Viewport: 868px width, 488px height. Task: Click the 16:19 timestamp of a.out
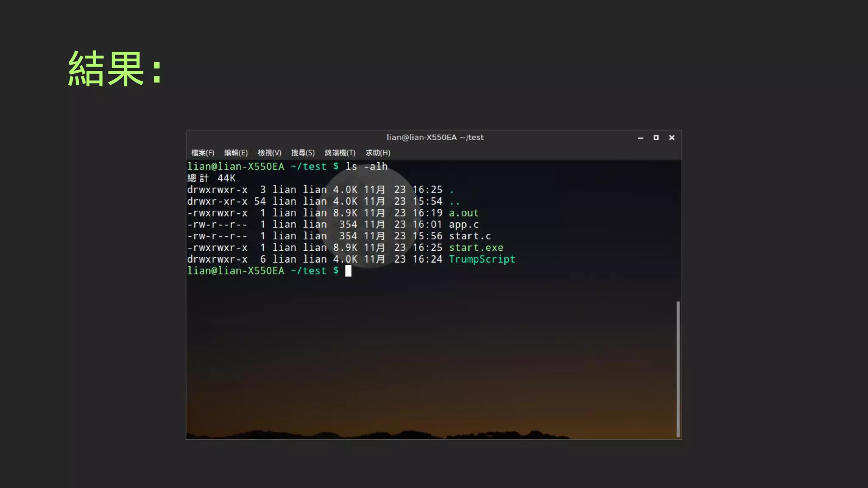point(427,213)
